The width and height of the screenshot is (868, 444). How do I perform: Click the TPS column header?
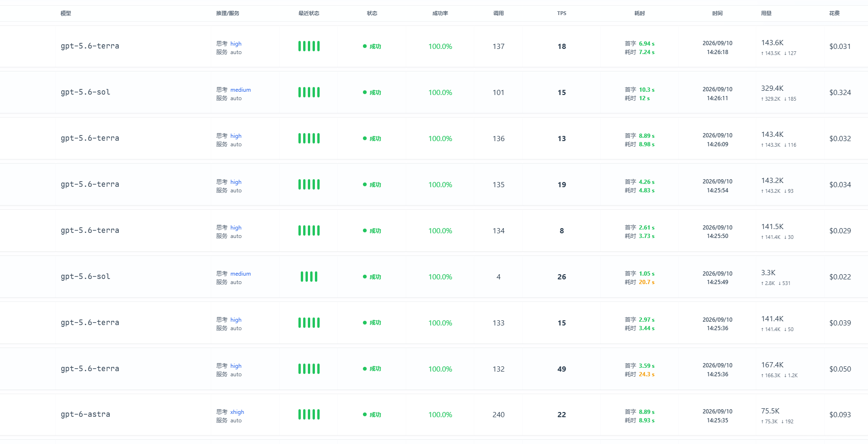(562, 13)
